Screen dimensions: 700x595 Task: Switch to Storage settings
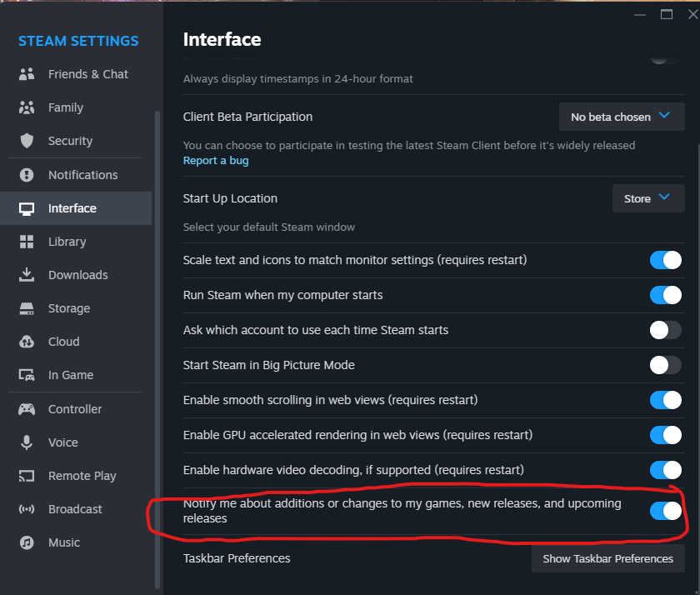76,308
